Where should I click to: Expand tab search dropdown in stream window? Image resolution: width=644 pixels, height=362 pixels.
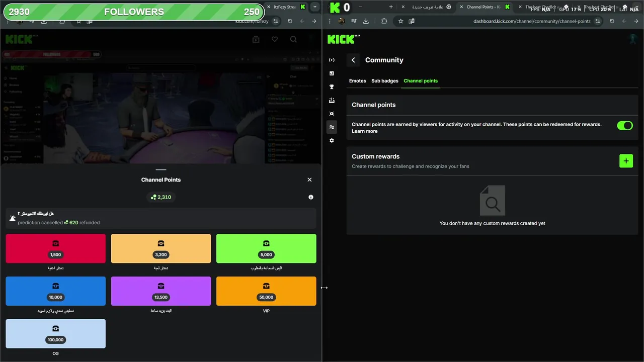pyautogui.click(x=314, y=7)
